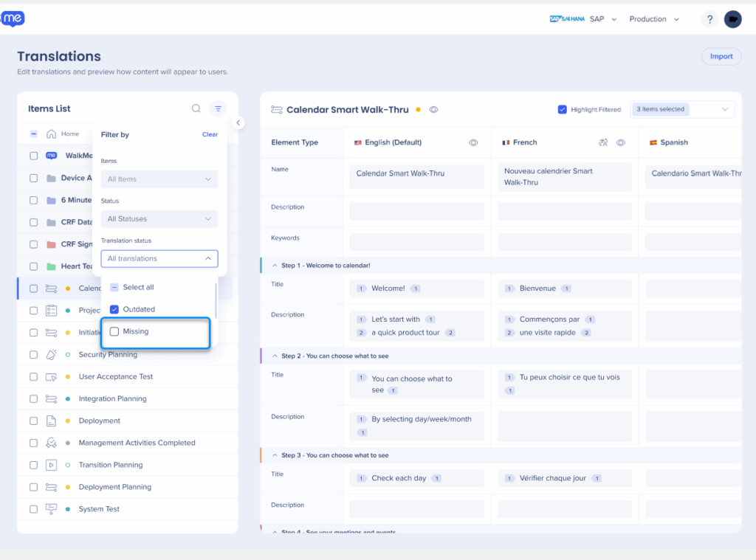Expand the 3 items selected language dropdown
756x560 pixels.
click(682, 109)
